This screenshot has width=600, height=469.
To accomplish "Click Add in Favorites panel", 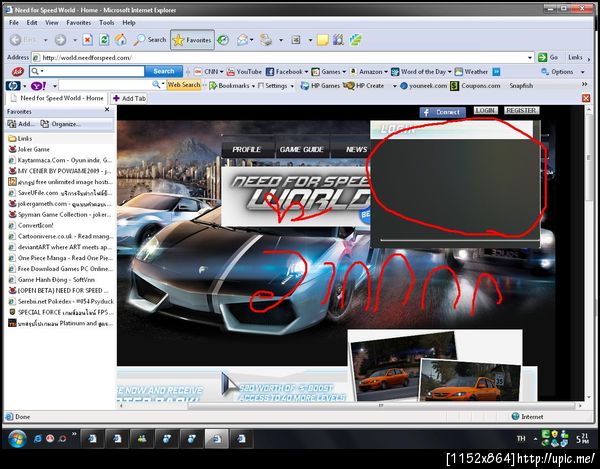I will coord(21,124).
